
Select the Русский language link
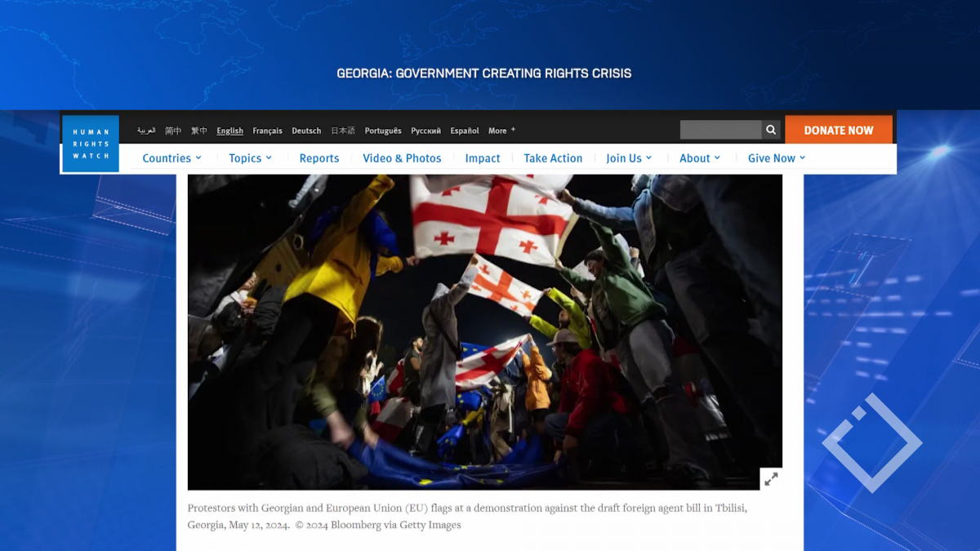pyautogui.click(x=425, y=131)
